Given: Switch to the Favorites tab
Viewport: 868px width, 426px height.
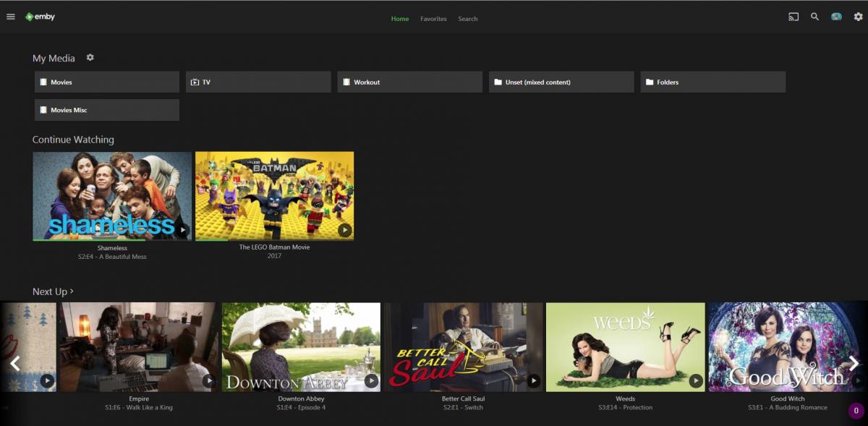Looking at the screenshot, I should tap(433, 19).
